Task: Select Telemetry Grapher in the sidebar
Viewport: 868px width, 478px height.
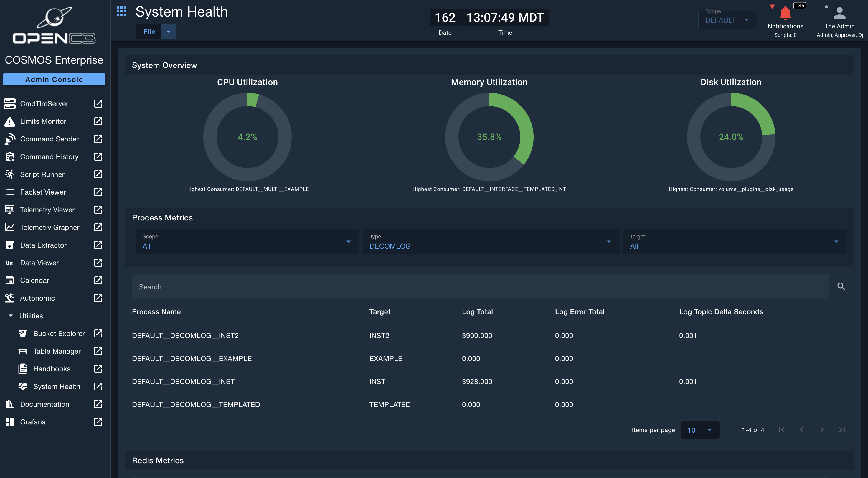Action: pos(49,227)
